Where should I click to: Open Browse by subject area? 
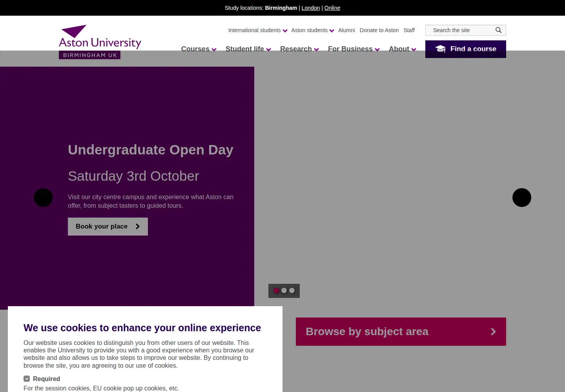pos(401,332)
